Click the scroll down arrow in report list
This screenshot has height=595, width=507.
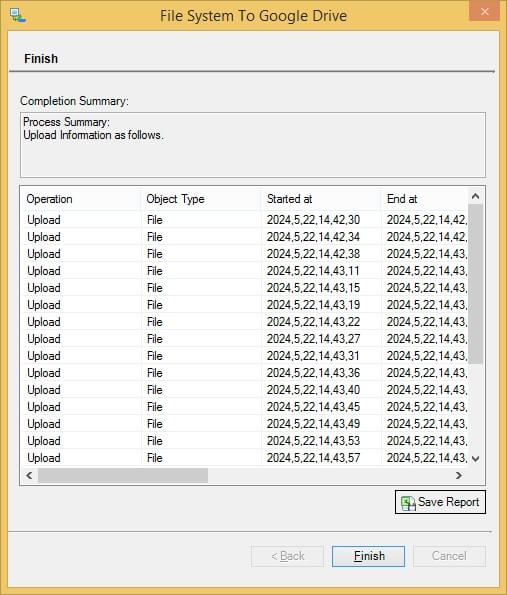click(x=476, y=459)
